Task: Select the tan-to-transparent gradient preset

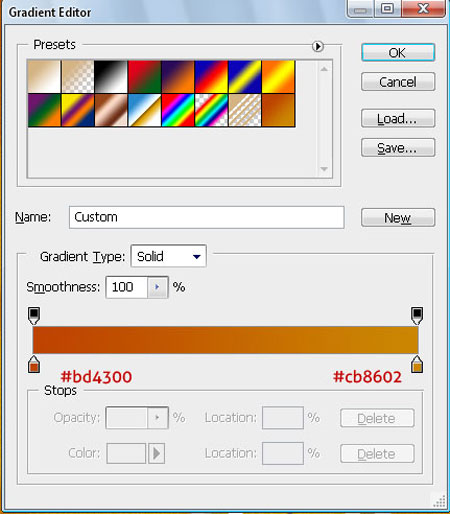Action: click(78, 77)
